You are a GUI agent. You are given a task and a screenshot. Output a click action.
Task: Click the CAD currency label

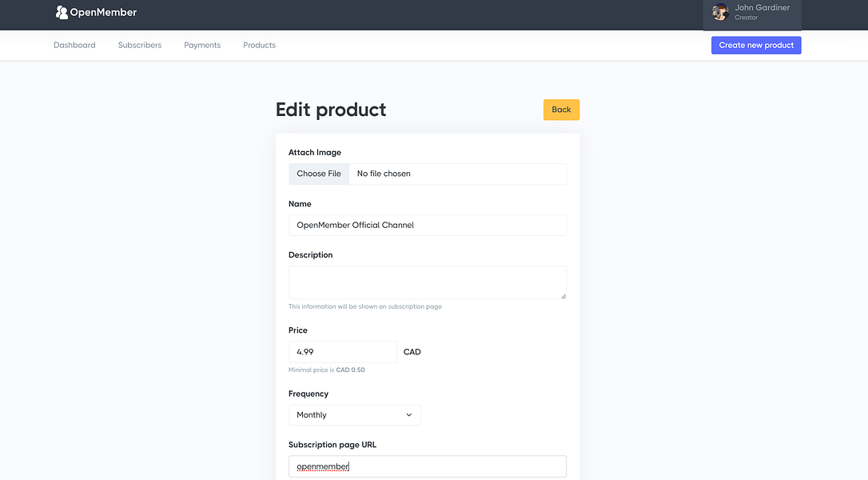tap(412, 352)
